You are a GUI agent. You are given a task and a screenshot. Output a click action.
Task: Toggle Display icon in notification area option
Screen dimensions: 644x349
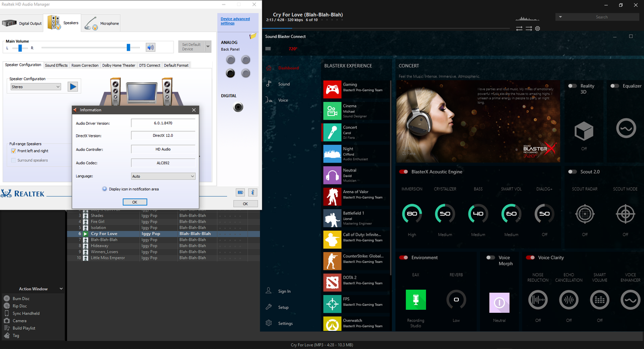(105, 189)
